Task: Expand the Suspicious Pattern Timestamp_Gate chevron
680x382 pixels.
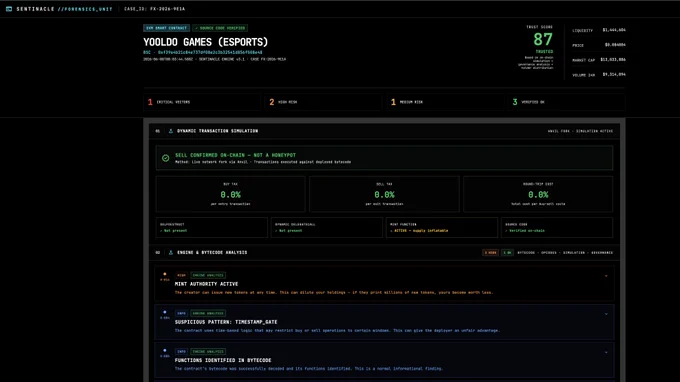Action: pyautogui.click(x=606, y=314)
